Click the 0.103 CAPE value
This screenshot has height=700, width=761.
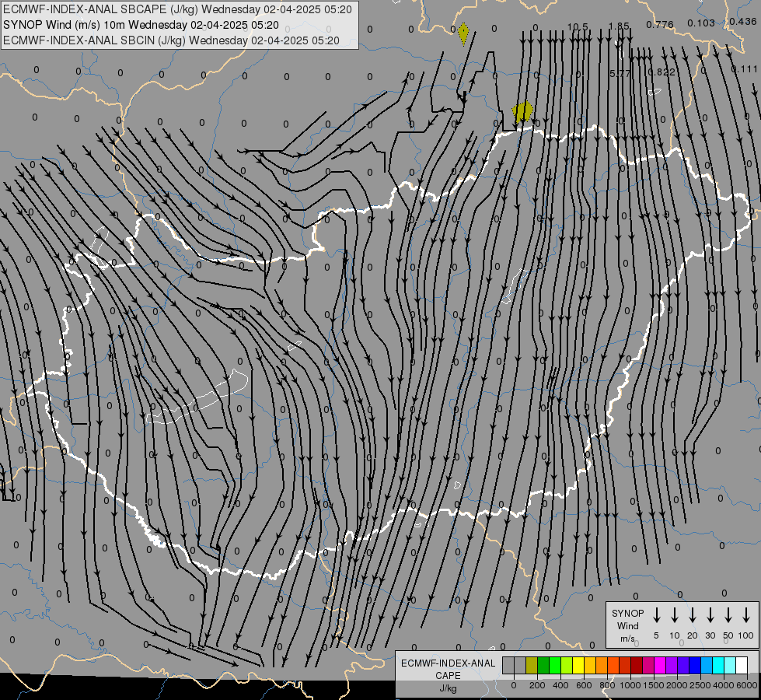point(701,23)
